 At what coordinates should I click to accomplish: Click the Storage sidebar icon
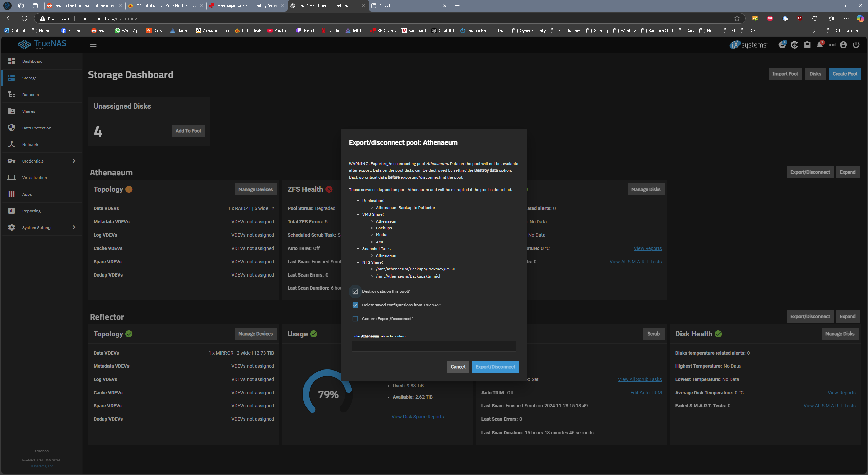point(12,78)
